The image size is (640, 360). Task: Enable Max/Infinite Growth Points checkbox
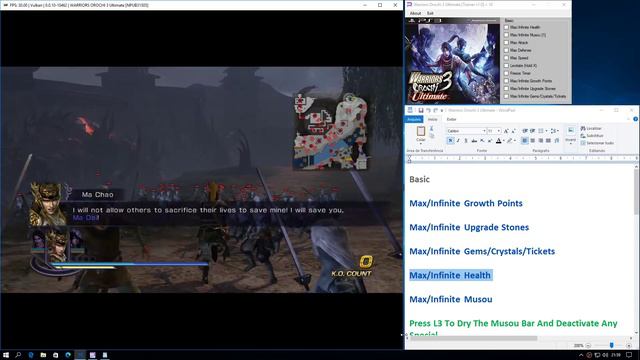(x=507, y=81)
